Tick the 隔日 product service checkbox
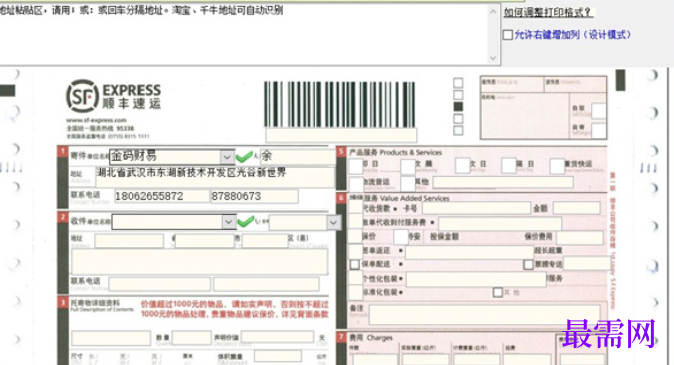Image resolution: width=674 pixels, height=365 pixels. point(509,166)
